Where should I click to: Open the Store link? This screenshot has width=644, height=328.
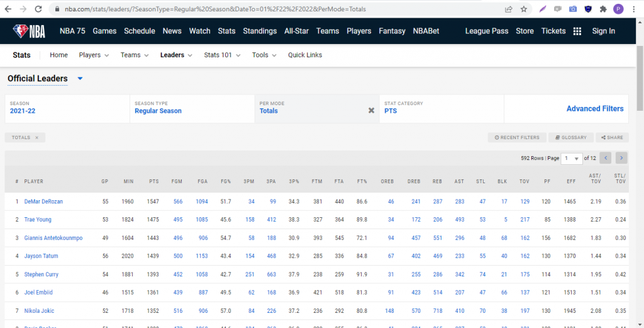[525, 31]
